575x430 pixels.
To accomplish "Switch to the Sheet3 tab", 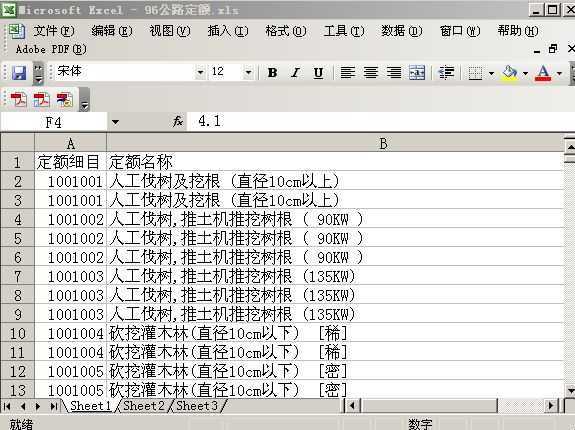I will [x=197, y=406].
